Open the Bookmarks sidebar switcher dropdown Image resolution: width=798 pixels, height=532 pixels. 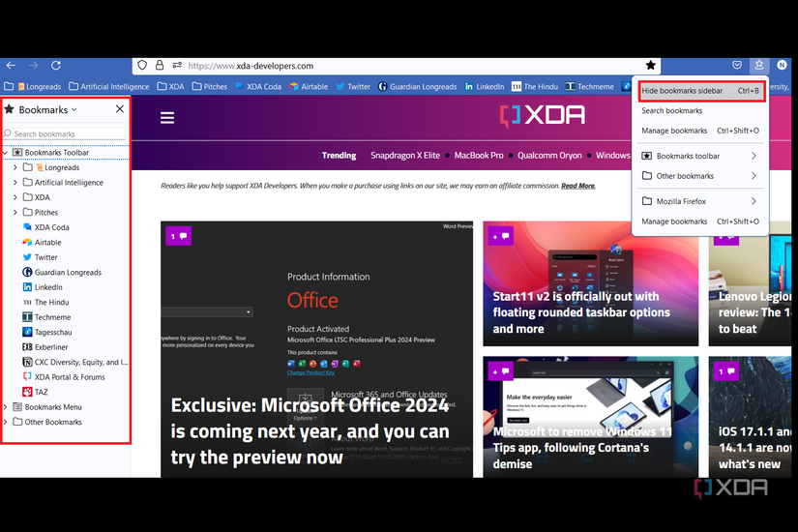pos(47,109)
